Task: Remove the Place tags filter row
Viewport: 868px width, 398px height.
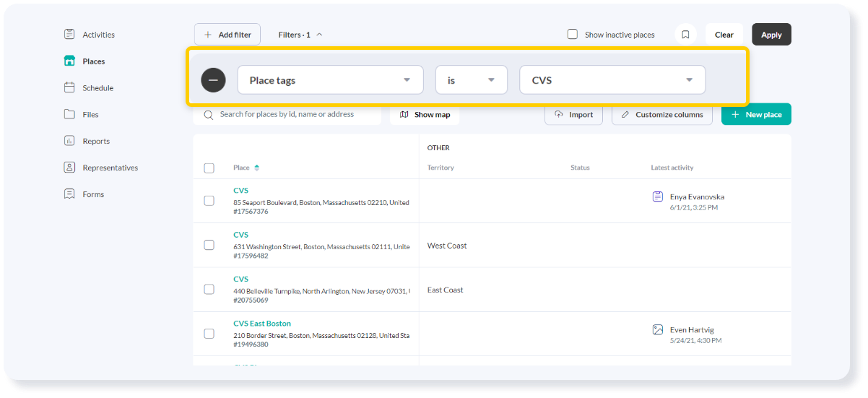Action: click(x=214, y=80)
